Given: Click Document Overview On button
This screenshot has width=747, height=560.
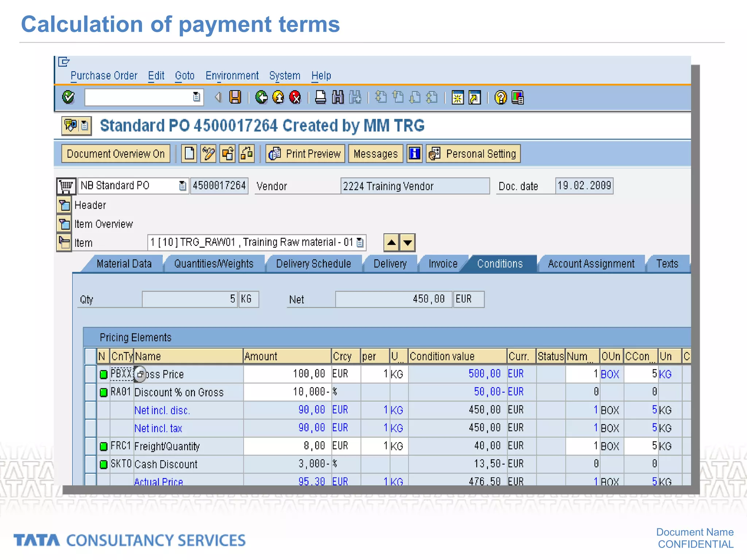Looking at the screenshot, I should pyautogui.click(x=116, y=153).
